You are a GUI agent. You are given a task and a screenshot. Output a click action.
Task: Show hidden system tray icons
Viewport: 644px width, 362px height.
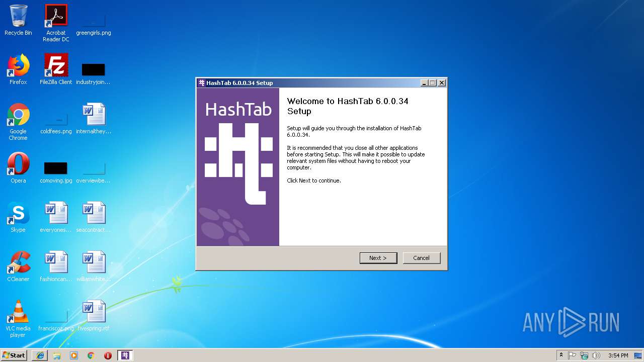click(561, 355)
